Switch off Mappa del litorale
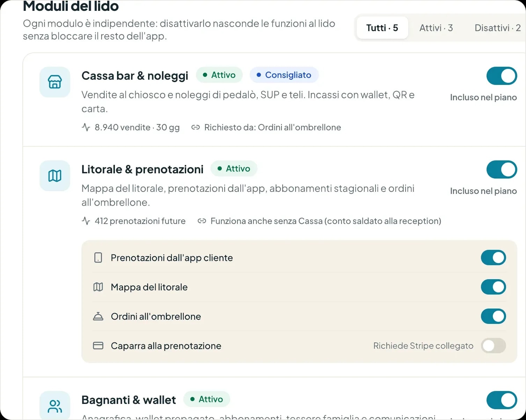526x420 pixels. (494, 287)
